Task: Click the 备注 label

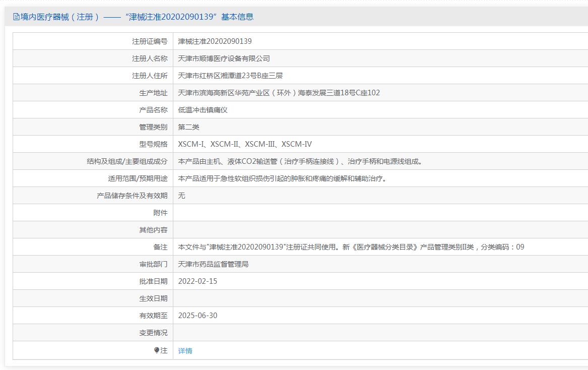Action: pyautogui.click(x=161, y=247)
